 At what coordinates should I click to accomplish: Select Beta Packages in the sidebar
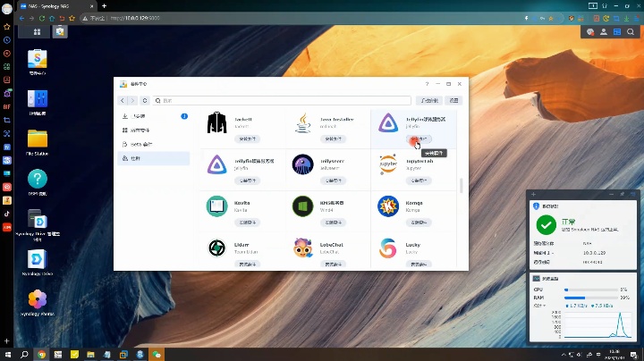[153, 145]
